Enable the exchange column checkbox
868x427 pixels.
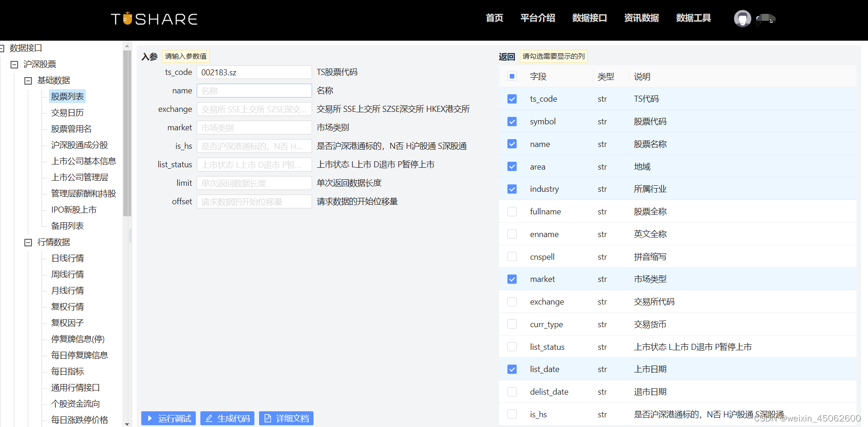coord(512,301)
